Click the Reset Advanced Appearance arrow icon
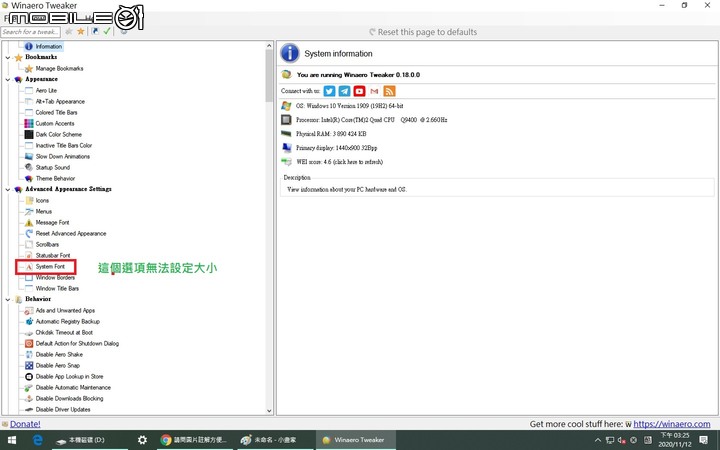Viewport: 720px width, 450px height. pyautogui.click(x=29, y=234)
